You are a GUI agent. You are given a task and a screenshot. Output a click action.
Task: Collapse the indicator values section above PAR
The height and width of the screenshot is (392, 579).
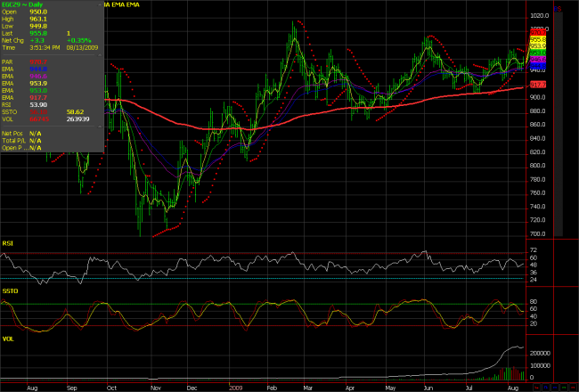pos(100,54)
